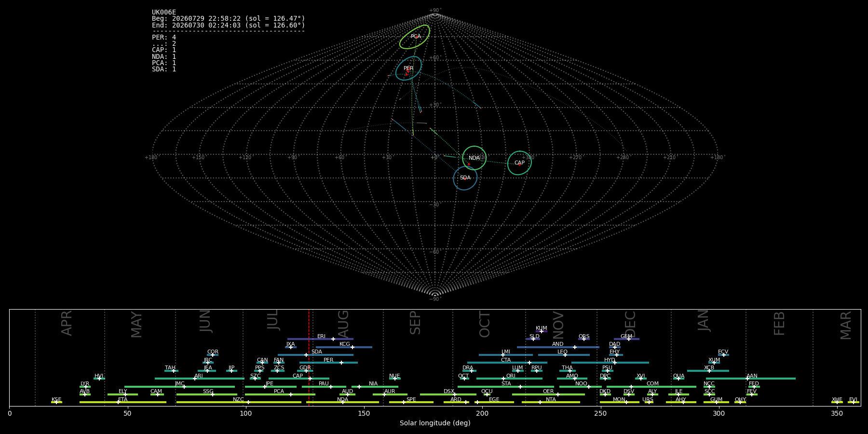Click the PAU shower label in timeline

click(x=324, y=384)
